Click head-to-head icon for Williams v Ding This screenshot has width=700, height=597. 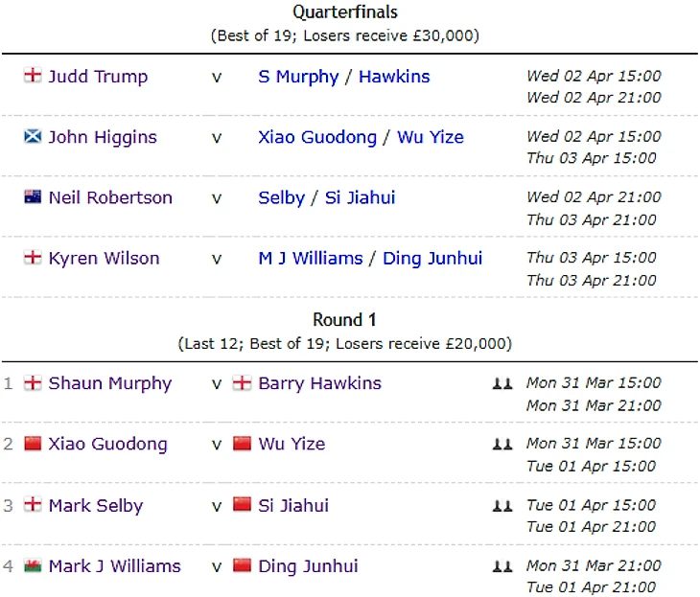pyautogui.click(x=502, y=566)
